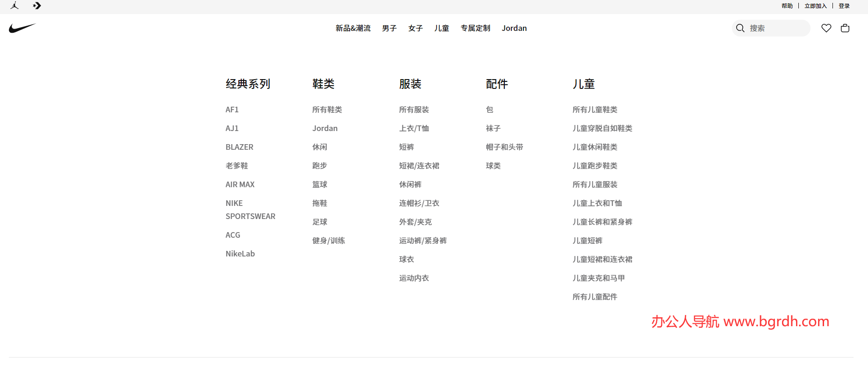Viewport: 868px width, 380px height.
Task: Open the AJ1 link
Action: (232, 128)
